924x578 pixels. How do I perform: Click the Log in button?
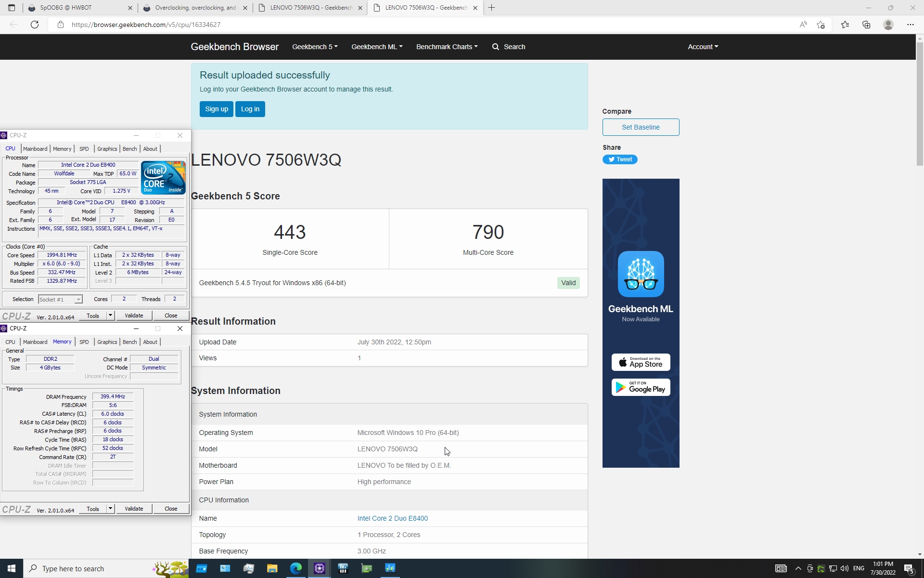click(x=250, y=109)
